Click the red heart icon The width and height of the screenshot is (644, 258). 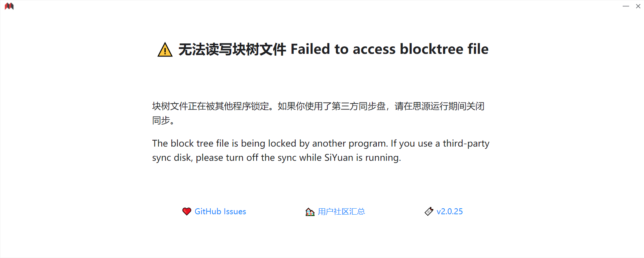coord(187,212)
